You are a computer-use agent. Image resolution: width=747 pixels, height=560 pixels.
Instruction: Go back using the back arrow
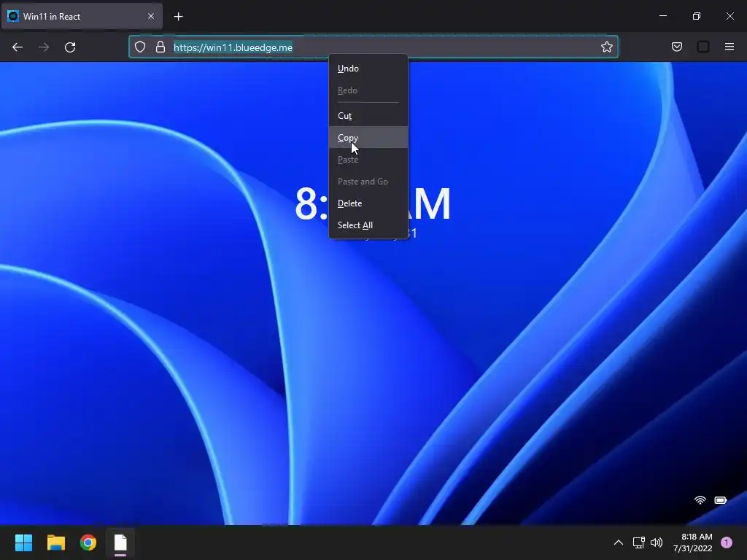[x=18, y=47]
